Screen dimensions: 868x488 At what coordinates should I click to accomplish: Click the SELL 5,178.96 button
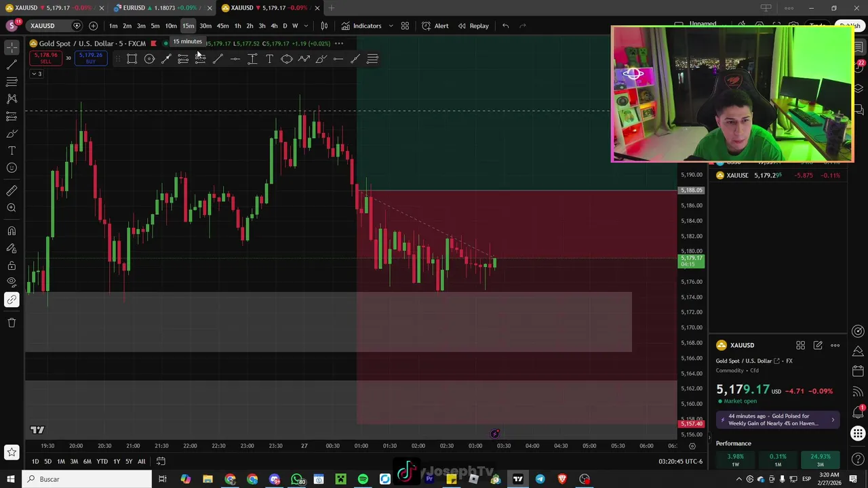click(x=45, y=58)
